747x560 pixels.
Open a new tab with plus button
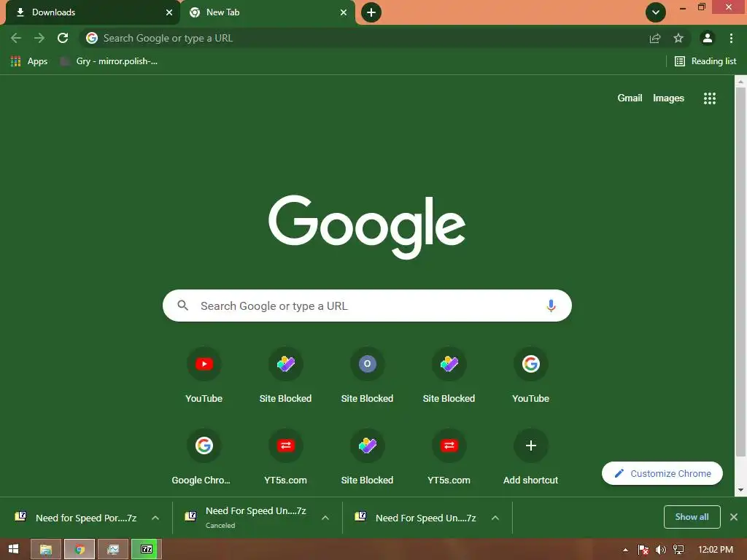[371, 12]
